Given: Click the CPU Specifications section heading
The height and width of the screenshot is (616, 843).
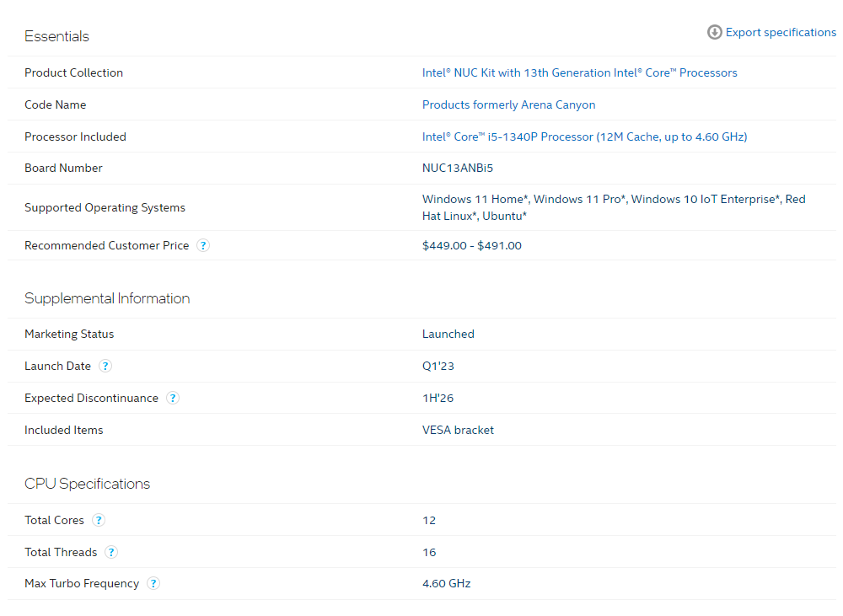Looking at the screenshot, I should (87, 484).
